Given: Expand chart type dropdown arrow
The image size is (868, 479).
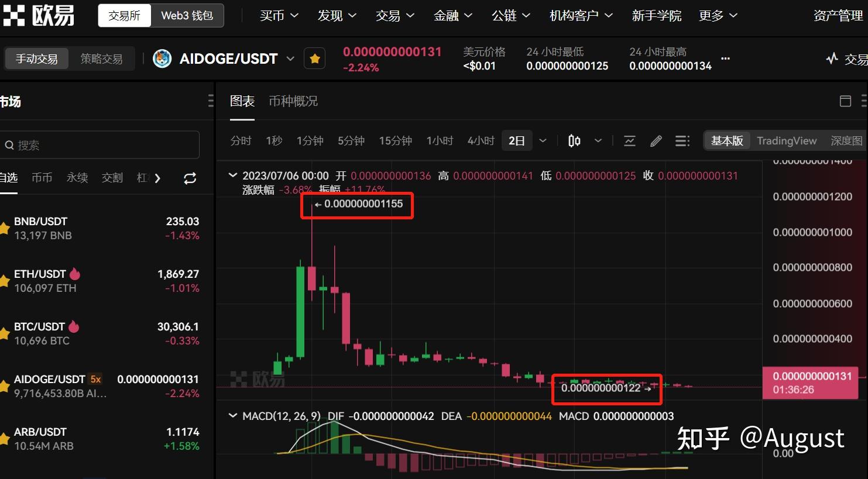Looking at the screenshot, I should point(598,141).
